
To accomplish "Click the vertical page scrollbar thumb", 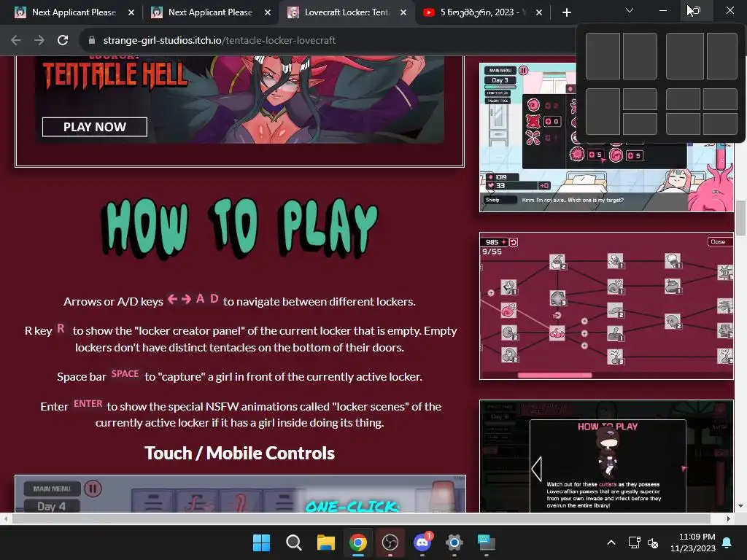I will pyautogui.click(x=741, y=218).
